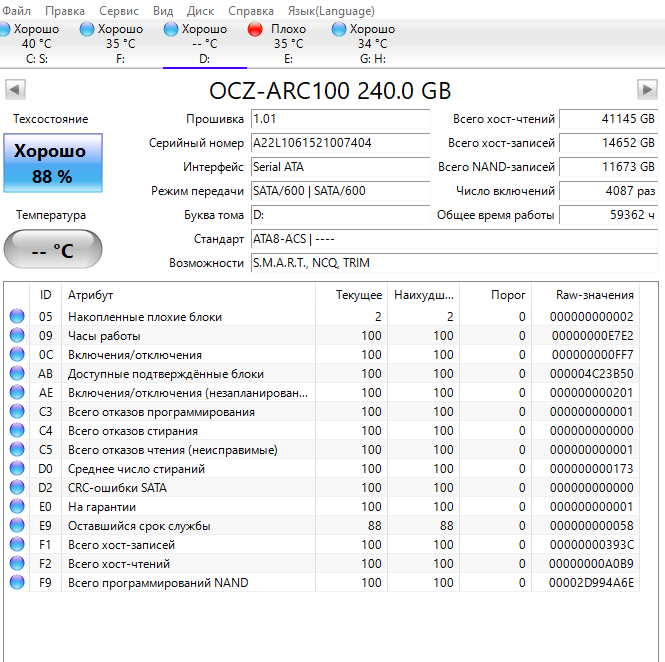665x662 pixels.
Task: Click the ID column header
Action: (x=45, y=295)
